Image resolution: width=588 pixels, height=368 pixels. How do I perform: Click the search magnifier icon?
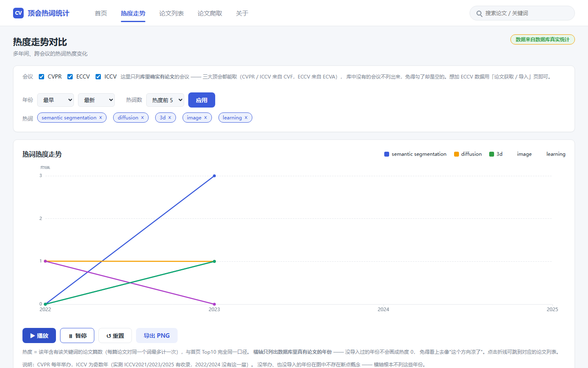click(x=479, y=13)
